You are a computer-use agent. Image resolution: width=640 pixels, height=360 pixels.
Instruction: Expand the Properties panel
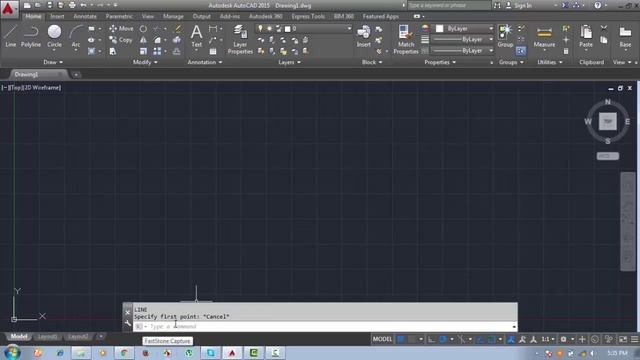(x=440, y=62)
